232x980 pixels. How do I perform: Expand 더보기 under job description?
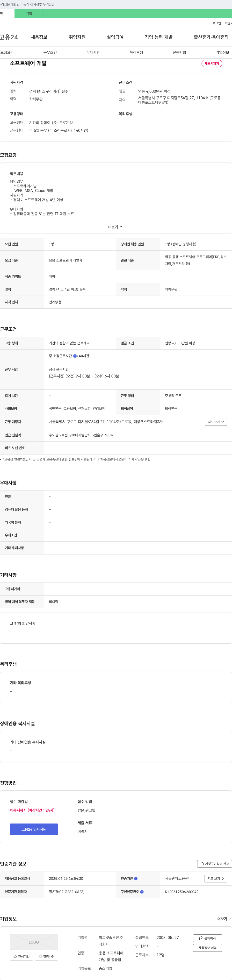click(116, 227)
